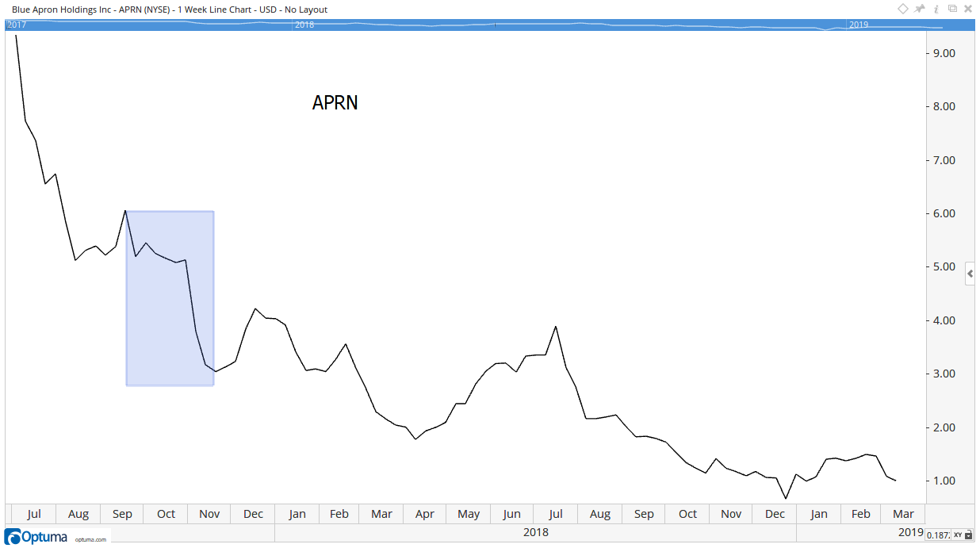Click the 9.00 price axis label
This screenshot has height=548, width=980.
[x=944, y=53]
